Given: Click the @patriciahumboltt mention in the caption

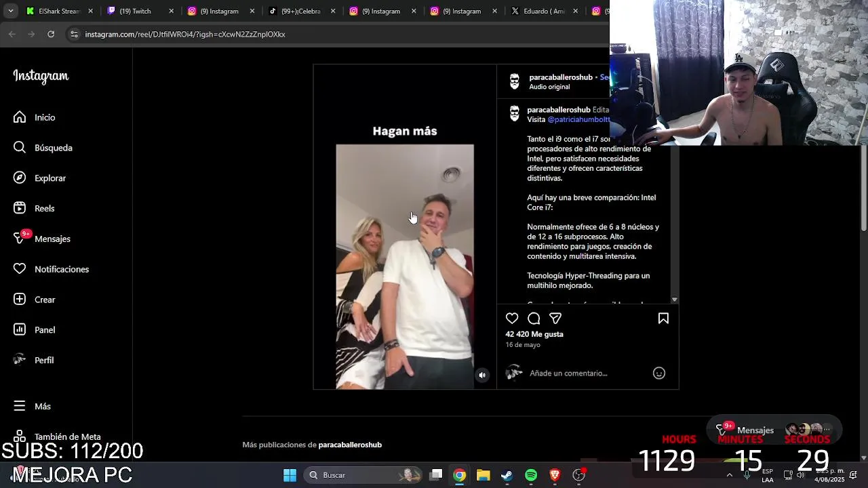Looking at the screenshot, I should (x=578, y=119).
